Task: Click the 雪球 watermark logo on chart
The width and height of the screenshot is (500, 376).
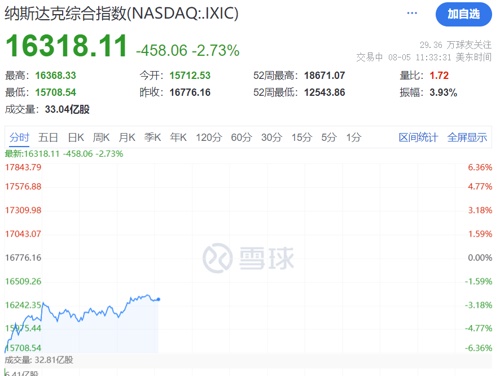Action: [x=248, y=258]
